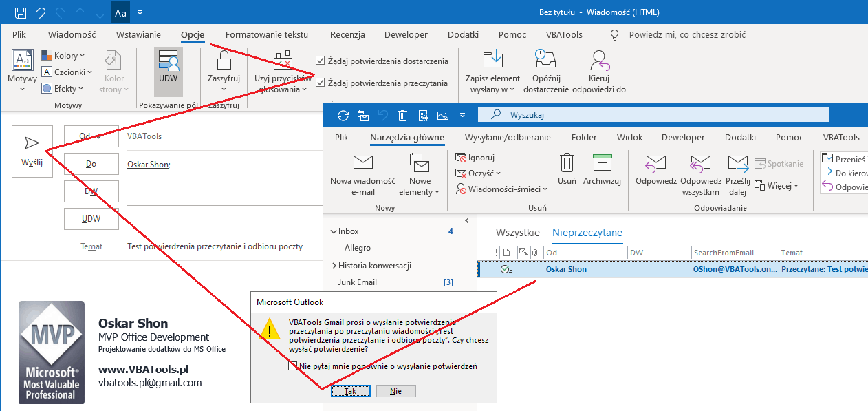This screenshot has height=411, width=868.
Task: Click the Temat subject field
Action: tap(225, 246)
